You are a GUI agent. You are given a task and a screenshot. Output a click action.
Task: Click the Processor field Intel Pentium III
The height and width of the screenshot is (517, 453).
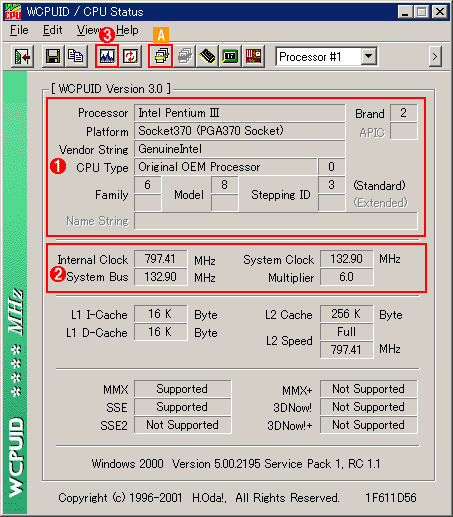[x=240, y=113]
